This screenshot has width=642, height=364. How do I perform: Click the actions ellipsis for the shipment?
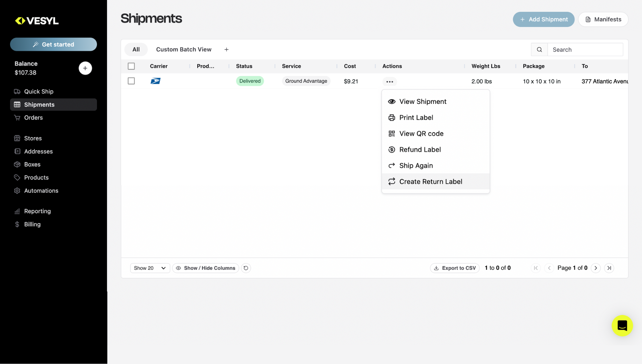point(390,81)
